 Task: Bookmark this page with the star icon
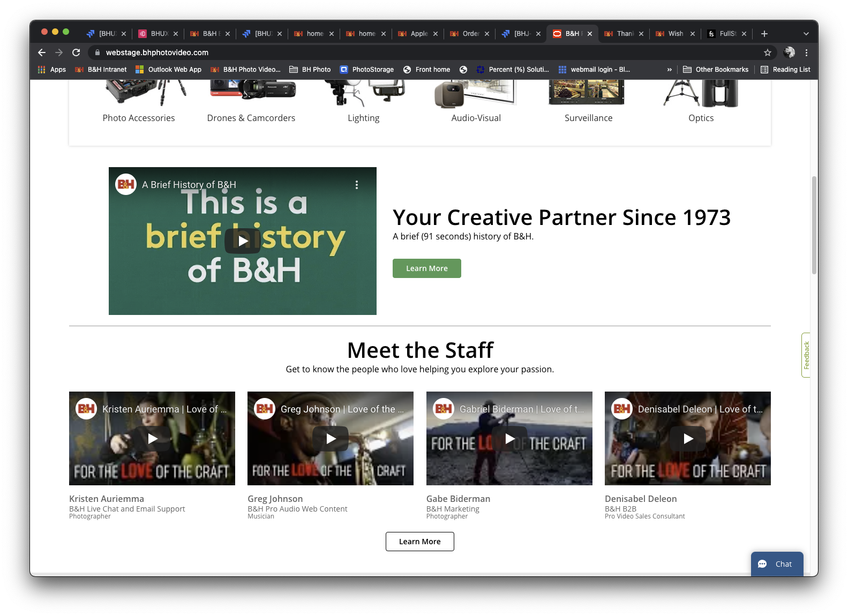[768, 52]
